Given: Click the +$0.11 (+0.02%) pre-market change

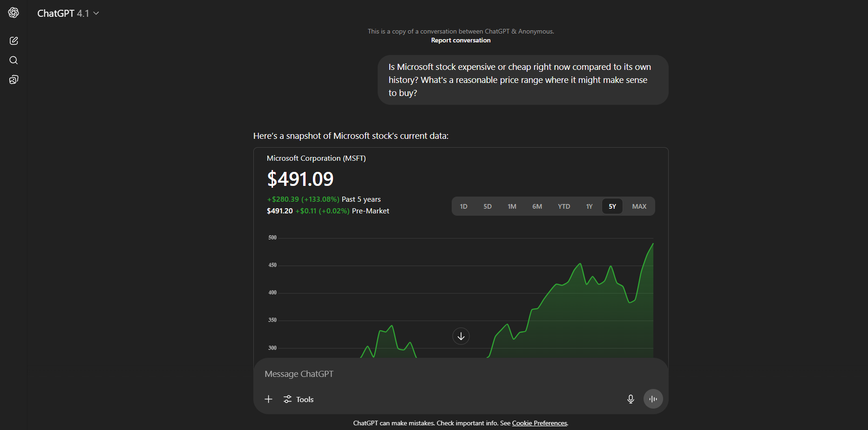Looking at the screenshot, I should tap(322, 211).
